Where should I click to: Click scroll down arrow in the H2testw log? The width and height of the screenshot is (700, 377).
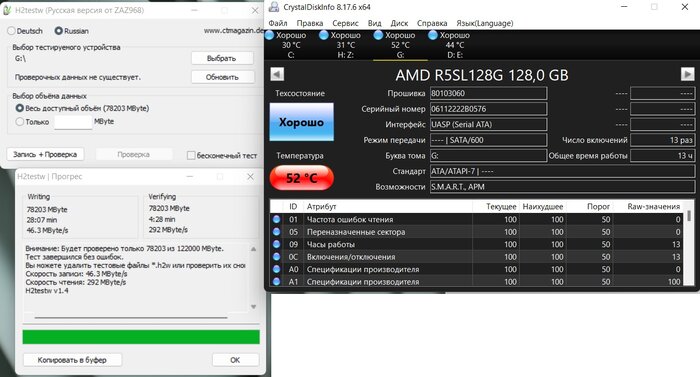[254, 307]
